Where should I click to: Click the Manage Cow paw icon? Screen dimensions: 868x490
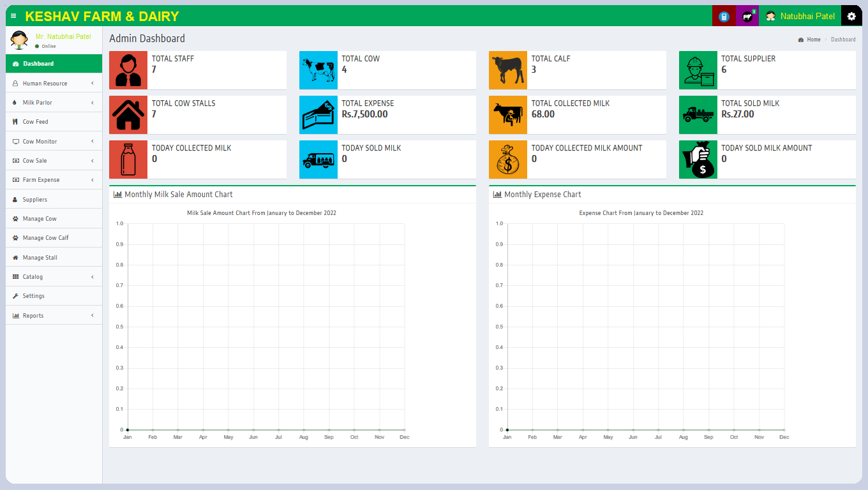click(x=14, y=218)
